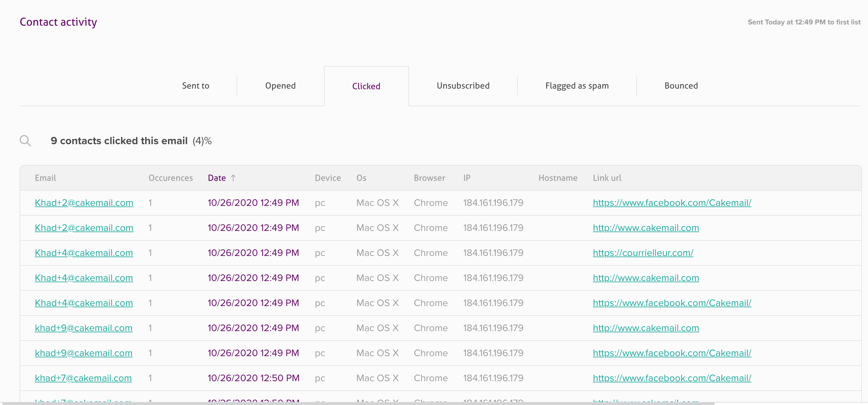Open first khad+9@cakemail.com contact link
The width and height of the screenshot is (868, 405).
click(x=83, y=328)
